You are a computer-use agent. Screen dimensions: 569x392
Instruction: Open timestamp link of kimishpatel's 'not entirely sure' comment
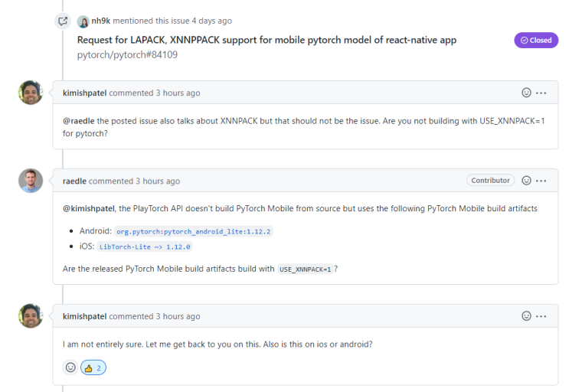[x=178, y=316]
